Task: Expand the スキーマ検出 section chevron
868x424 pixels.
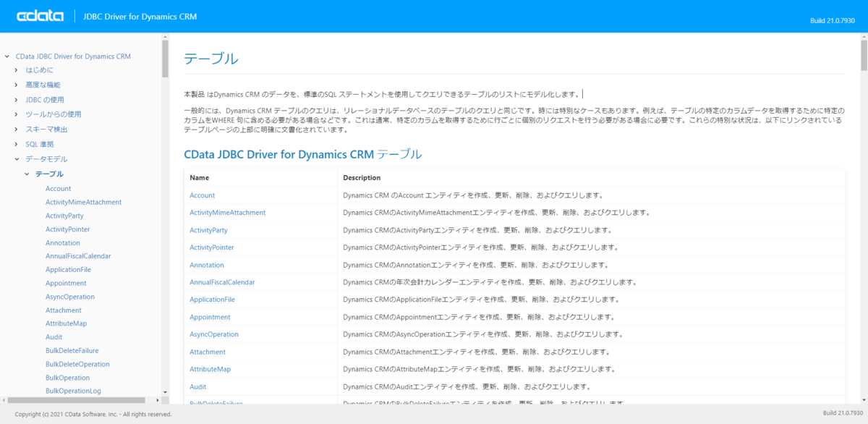Action: 17,130
